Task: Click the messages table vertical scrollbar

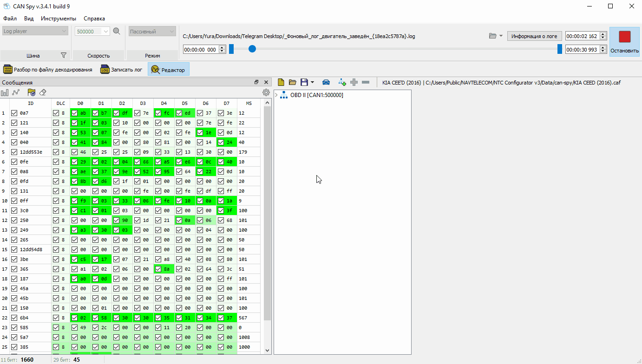Action: pos(267,214)
